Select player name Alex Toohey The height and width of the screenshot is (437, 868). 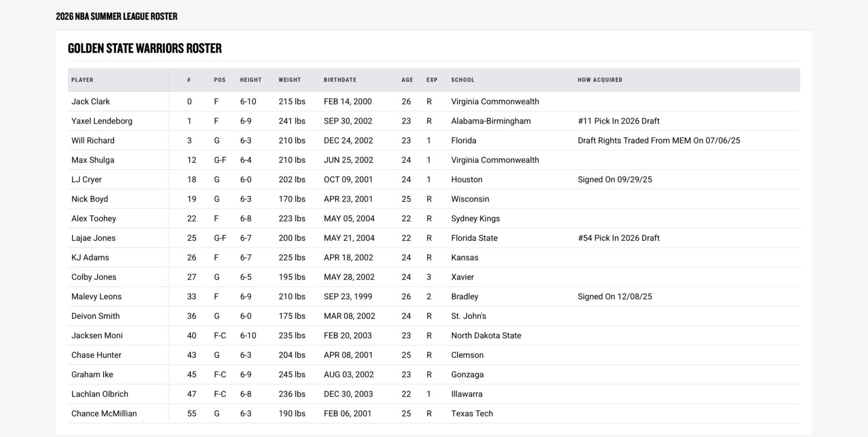(x=94, y=218)
